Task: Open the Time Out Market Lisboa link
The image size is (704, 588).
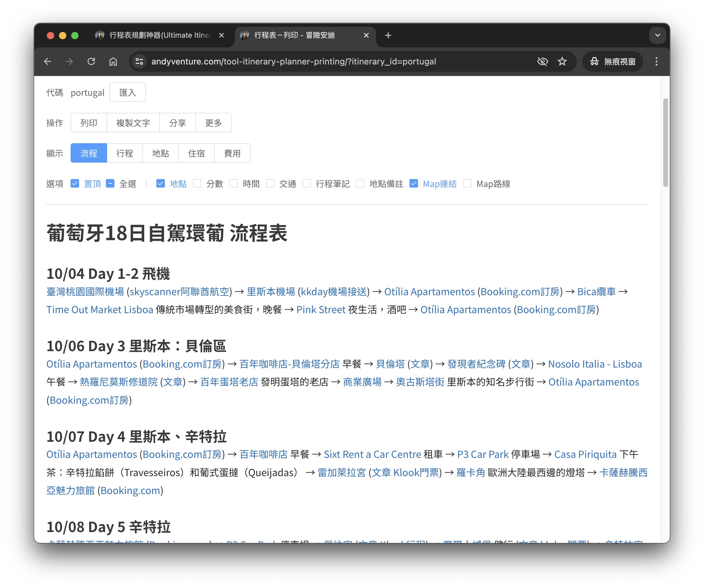Action: point(99,310)
